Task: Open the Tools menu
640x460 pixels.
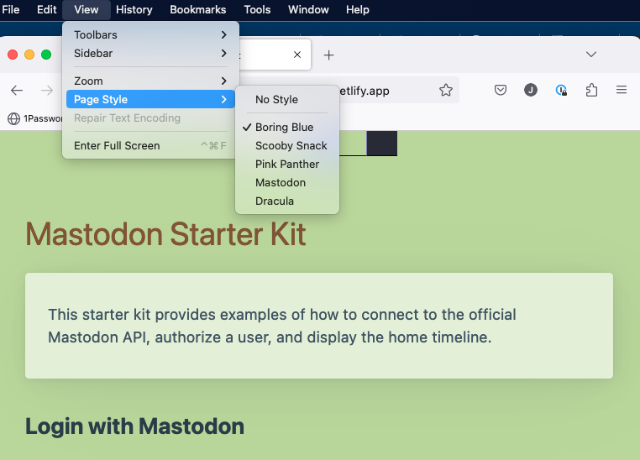Action: pyautogui.click(x=257, y=10)
